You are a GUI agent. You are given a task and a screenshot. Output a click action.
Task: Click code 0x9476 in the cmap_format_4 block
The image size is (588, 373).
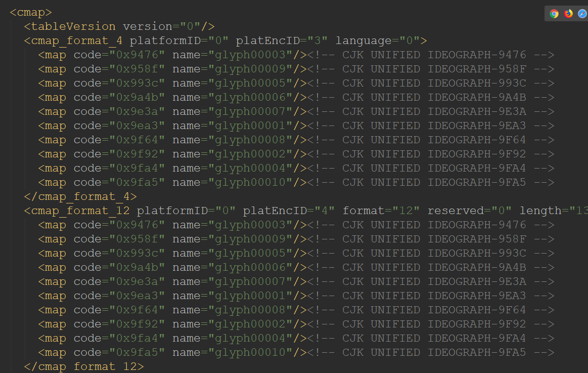pyautogui.click(x=137, y=55)
